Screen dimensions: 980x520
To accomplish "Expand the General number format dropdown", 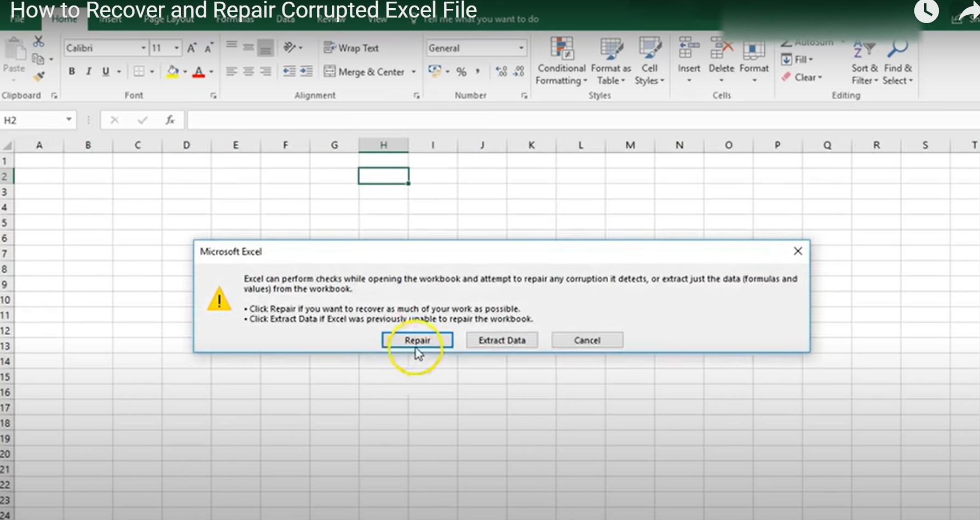I will 521,48.
